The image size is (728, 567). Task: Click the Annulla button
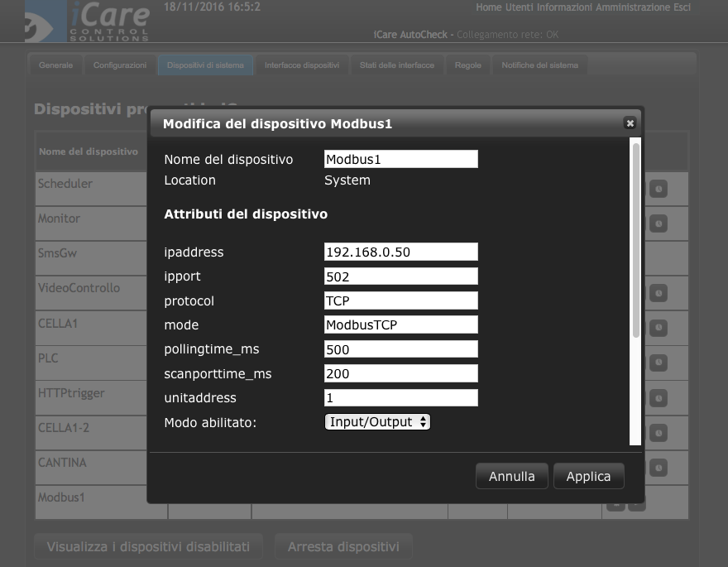pos(511,476)
